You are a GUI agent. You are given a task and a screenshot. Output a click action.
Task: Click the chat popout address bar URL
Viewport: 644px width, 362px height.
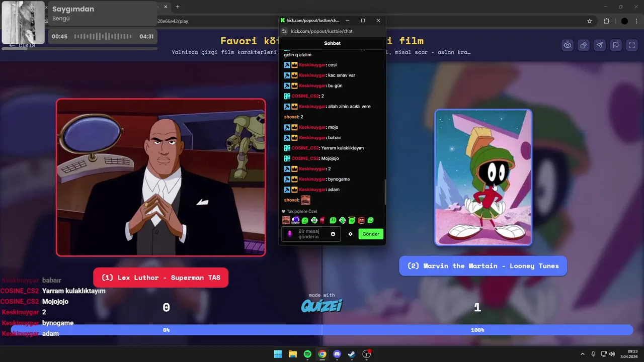(x=321, y=31)
